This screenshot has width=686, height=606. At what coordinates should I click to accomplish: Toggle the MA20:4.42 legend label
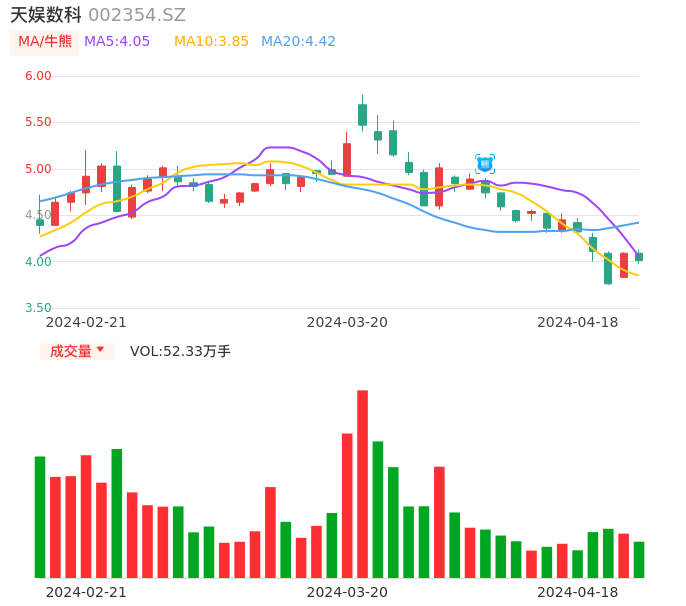(x=298, y=42)
